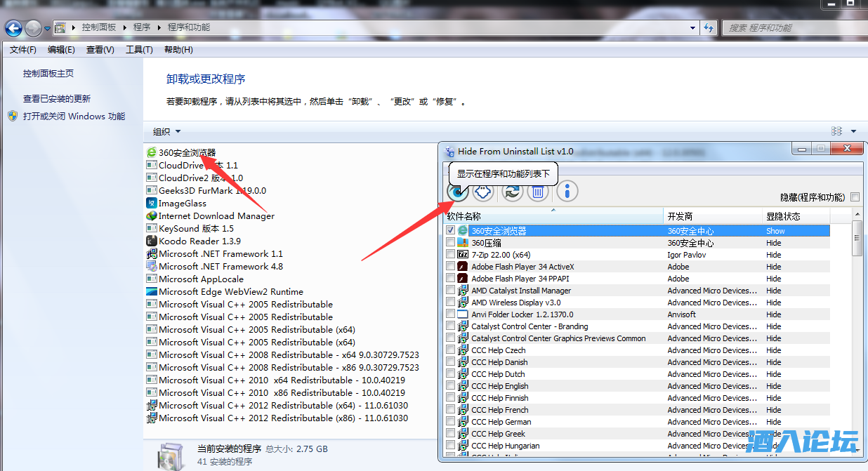Click the ImageGlass icon in programs list
Screen dimensions: 868x471
151,203
